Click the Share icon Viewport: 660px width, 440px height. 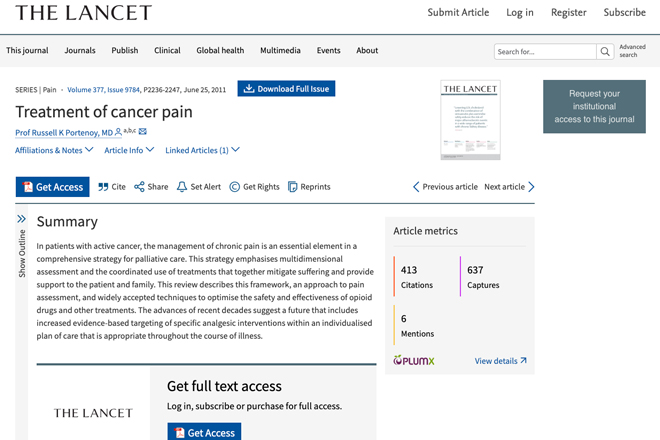[x=139, y=187]
